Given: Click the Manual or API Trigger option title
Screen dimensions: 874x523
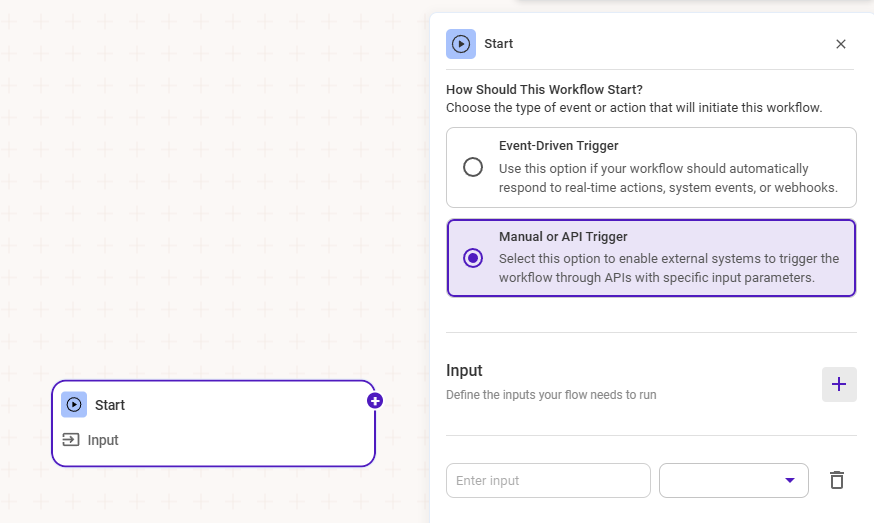Looking at the screenshot, I should [x=563, y=237].
